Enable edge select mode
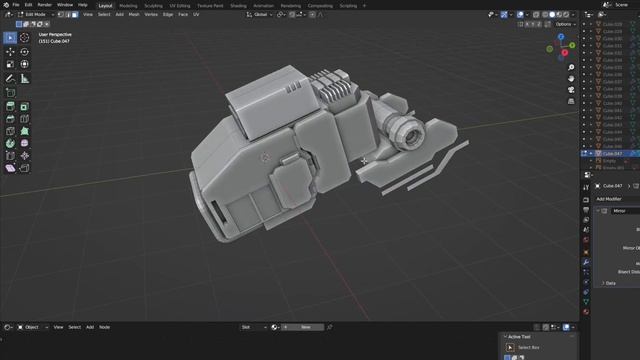 pyautogui.click(x=68, y=14)
